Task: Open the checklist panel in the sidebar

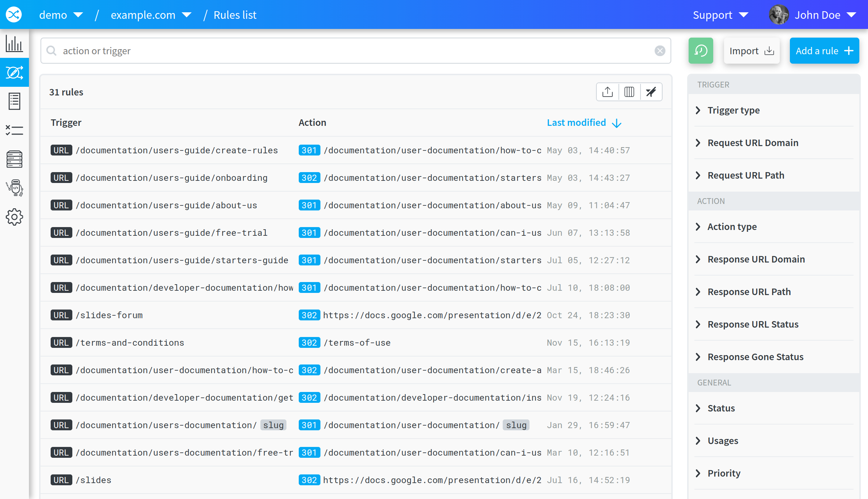Action: (x=14, y=130)
